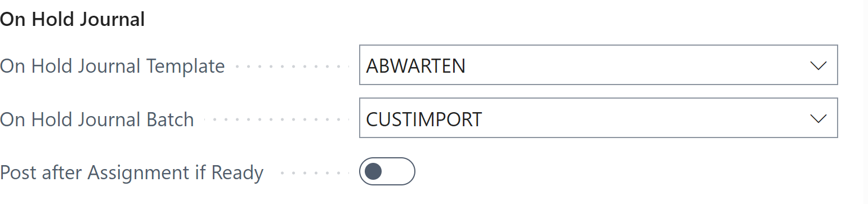The width and height of the screenshot is (868, 204).
Task: Focus the journal batch combo box
Action: (x=598, y=118)
